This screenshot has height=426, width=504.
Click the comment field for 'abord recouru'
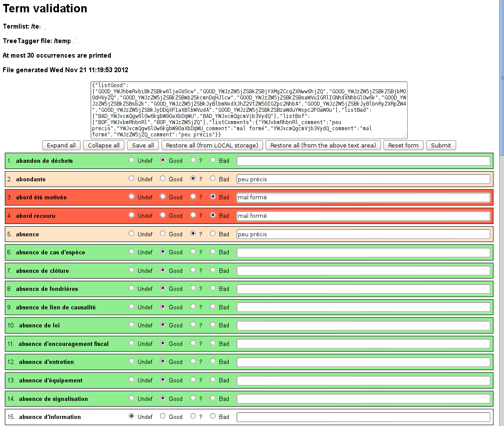(x=363, y=216)
